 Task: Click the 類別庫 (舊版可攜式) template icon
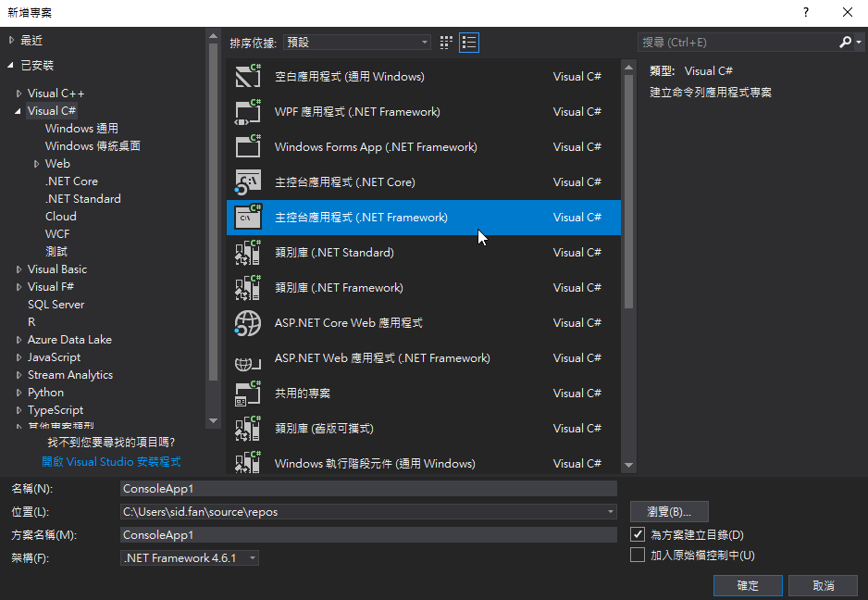[x=248, y=429]
